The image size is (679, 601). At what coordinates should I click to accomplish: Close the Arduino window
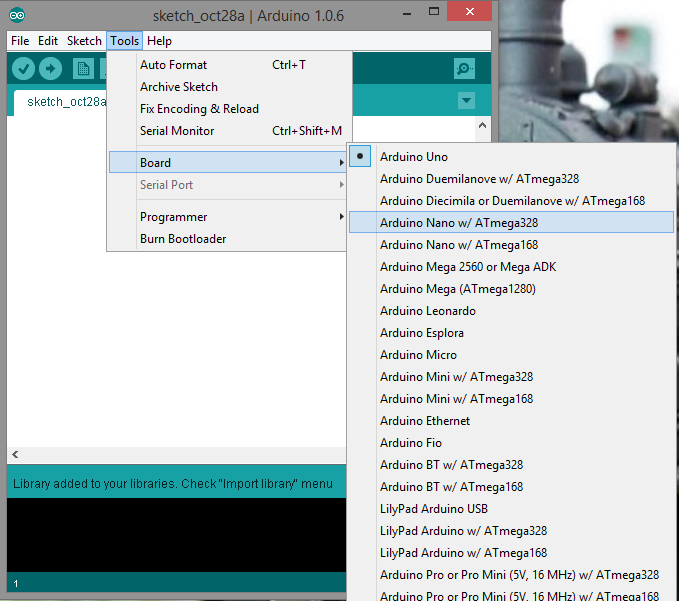[x=469, y=11]
